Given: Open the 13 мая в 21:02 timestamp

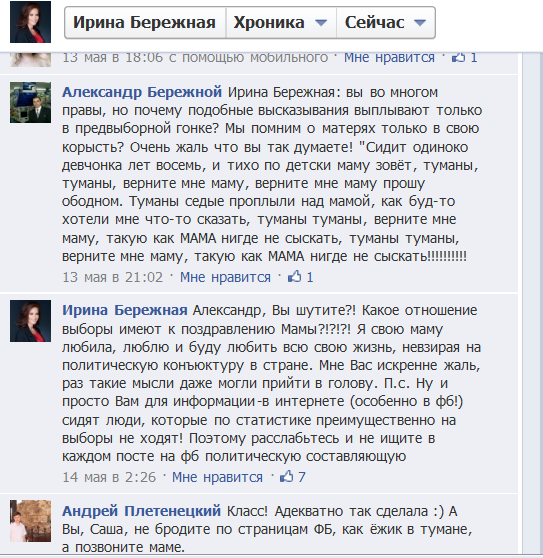Looking at the screenshot, I should (x=112, y=277).
